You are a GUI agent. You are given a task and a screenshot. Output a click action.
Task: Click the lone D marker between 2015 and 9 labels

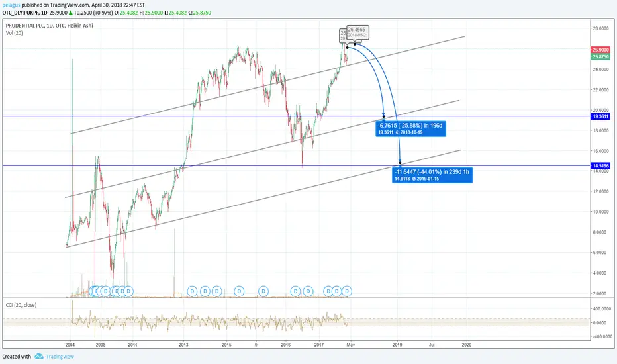pos(239,291)
